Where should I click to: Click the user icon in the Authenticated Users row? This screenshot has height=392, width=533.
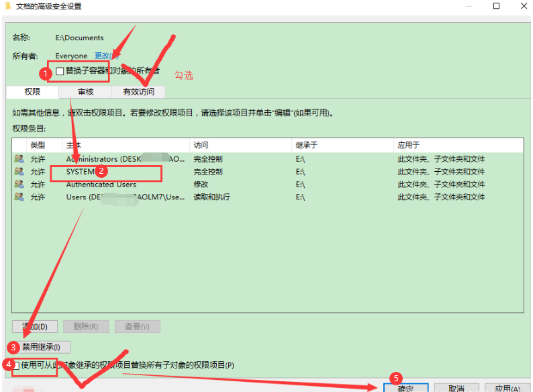click(19, 184)
